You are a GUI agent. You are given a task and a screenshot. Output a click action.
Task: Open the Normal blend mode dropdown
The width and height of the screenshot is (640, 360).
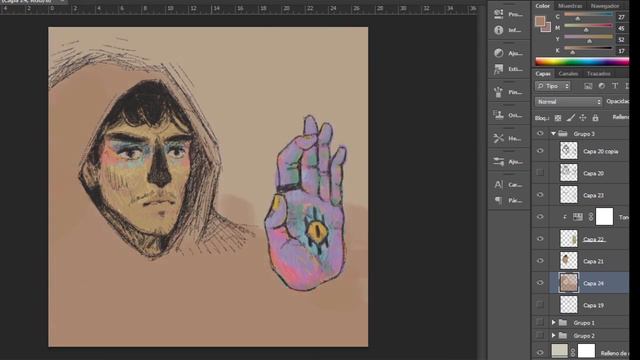click(x=568, y=101)
